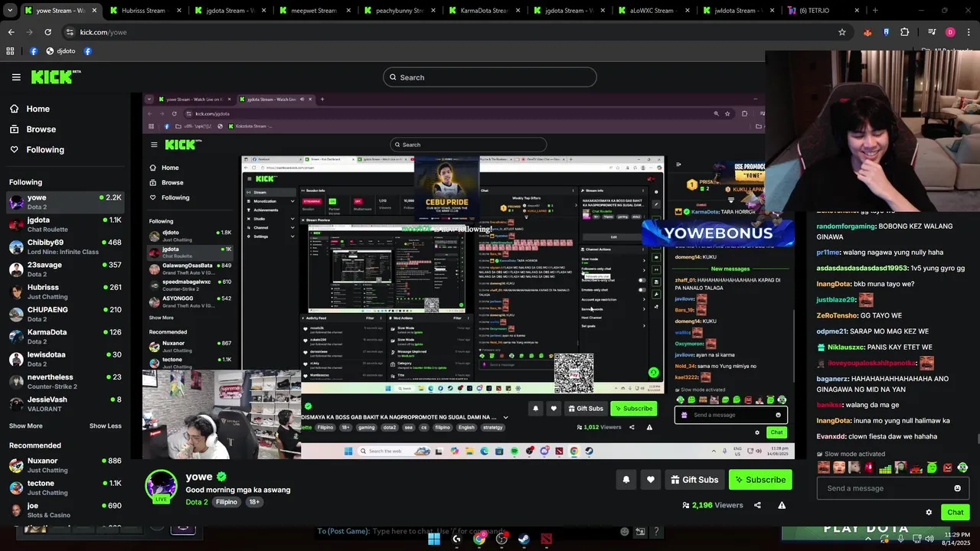
Task: Open recommended channel tectone
Action: coord(65,487)
